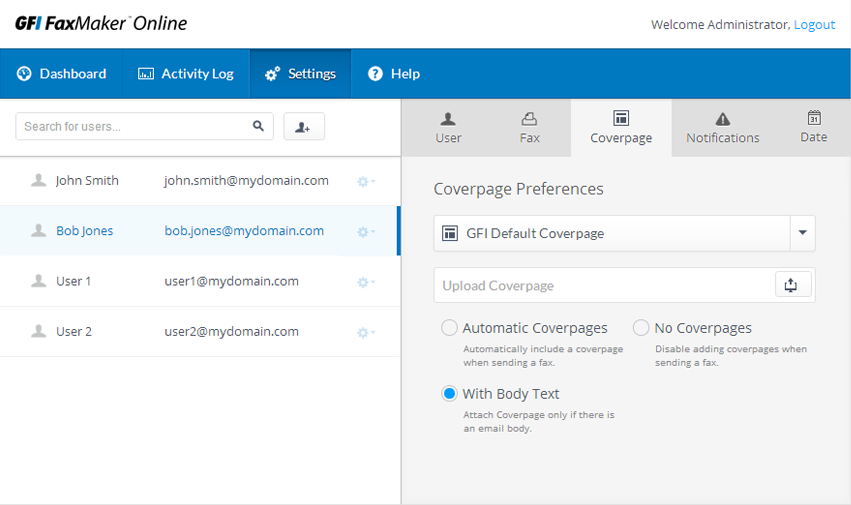Image resolution: width=851 pixels, height=505 pixels.
Task: Click the upload icon in the Upload Coverpage field
Action: (793, 285)
